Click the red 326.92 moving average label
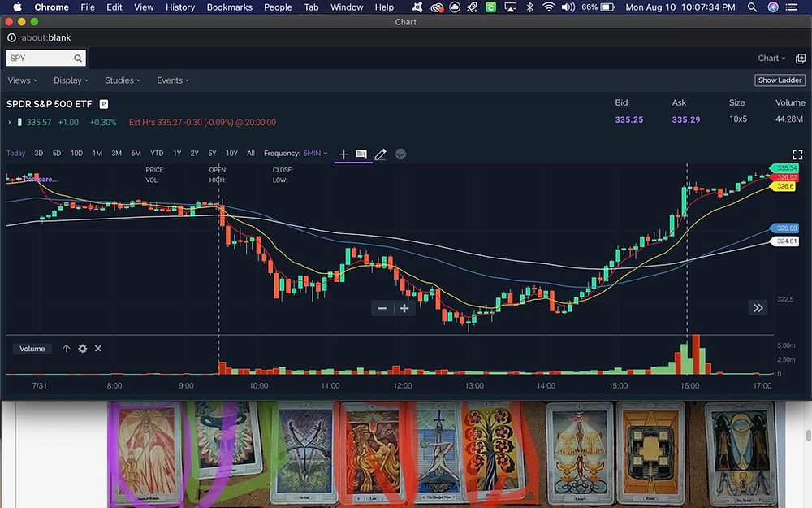 (785, 177)
